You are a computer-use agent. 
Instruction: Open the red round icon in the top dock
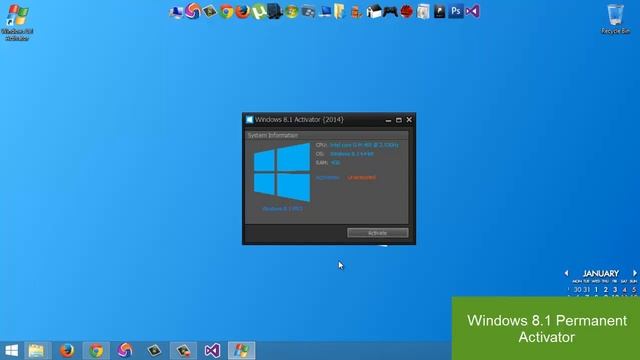click(x=407, y=11)
